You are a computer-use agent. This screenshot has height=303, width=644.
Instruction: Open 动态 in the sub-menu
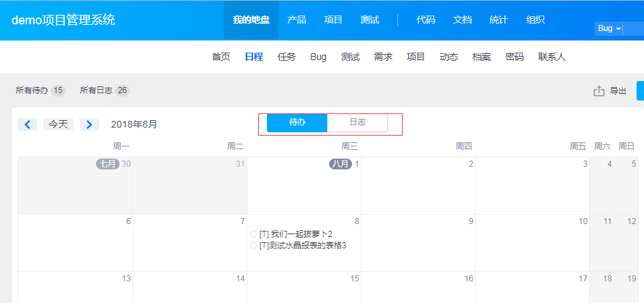tap(449, 57)
